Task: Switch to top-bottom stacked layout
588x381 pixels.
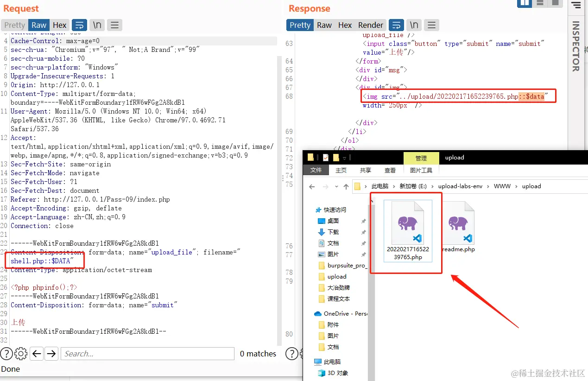Action: [x=539, y=3]
